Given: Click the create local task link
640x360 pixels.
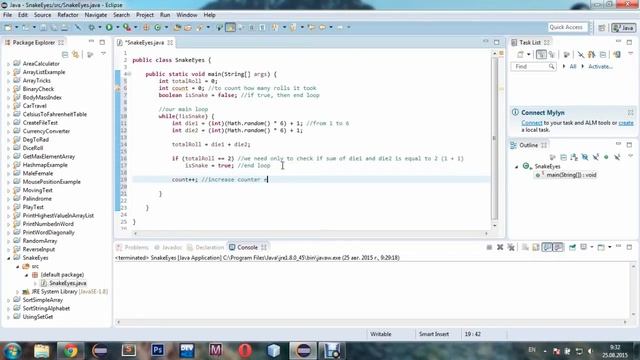Looking at the screenshot, I should tap(626, 123).
